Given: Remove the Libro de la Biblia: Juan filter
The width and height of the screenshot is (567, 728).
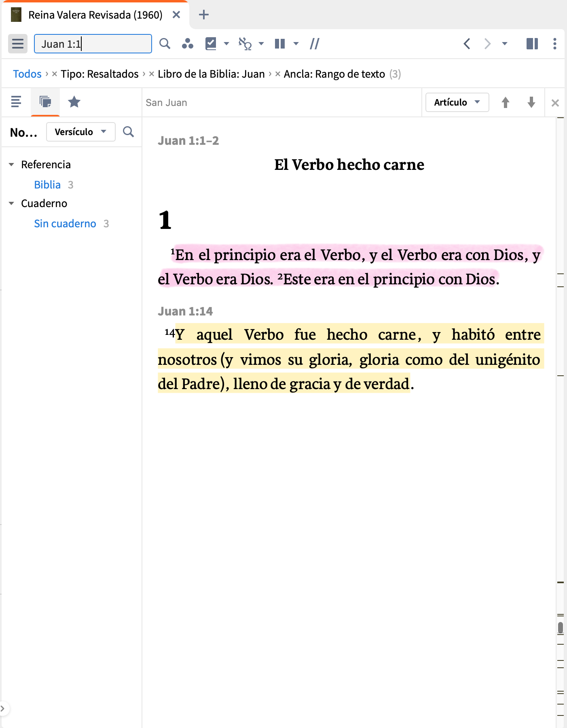Looking at the screenshot, I should (x=152, y=74).
